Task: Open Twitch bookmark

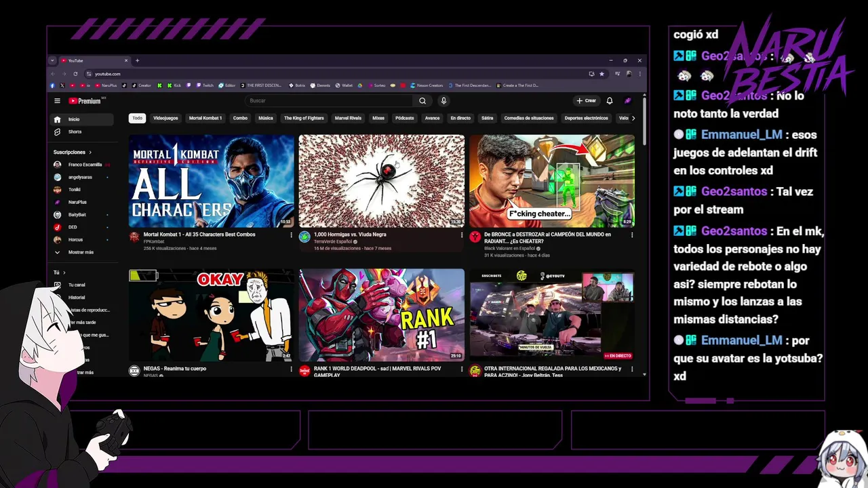Action: [205, 85]
